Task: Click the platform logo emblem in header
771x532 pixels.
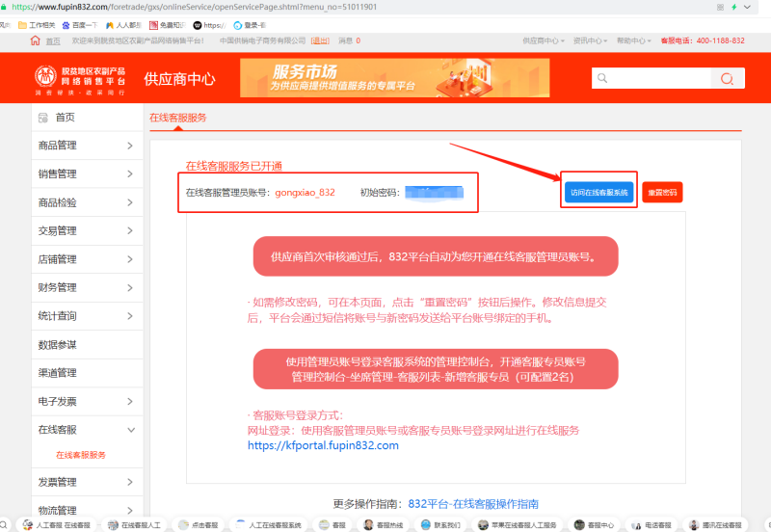Action: (x=45, y=77)
